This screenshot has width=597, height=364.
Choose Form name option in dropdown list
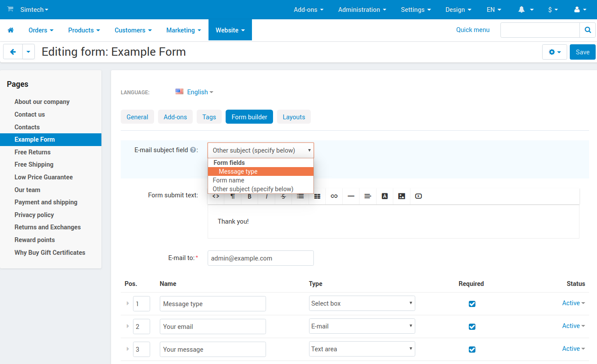[261, 180]
